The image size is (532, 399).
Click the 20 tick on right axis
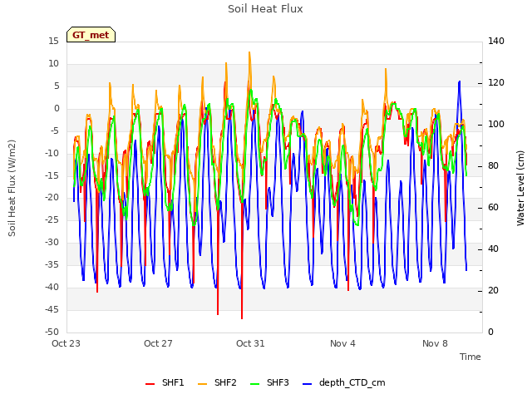pyautogui.click(x=493, y=291)
